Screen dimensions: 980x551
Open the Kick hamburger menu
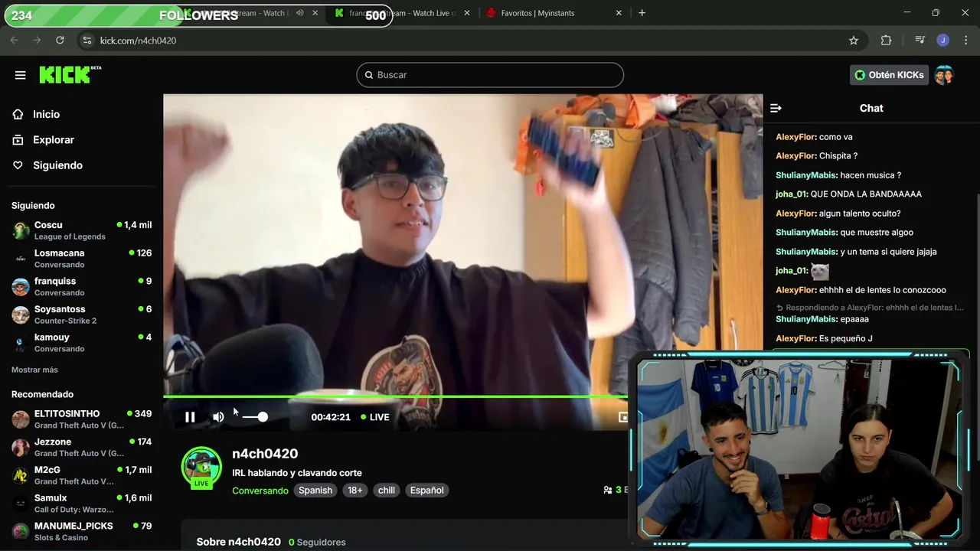coord(21,75)
